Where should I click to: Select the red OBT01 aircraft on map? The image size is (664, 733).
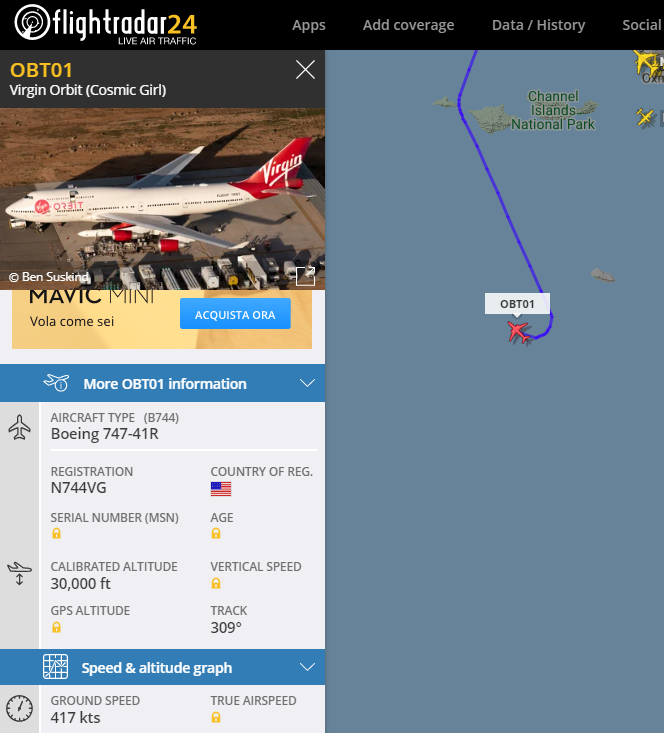click(518, 332)
